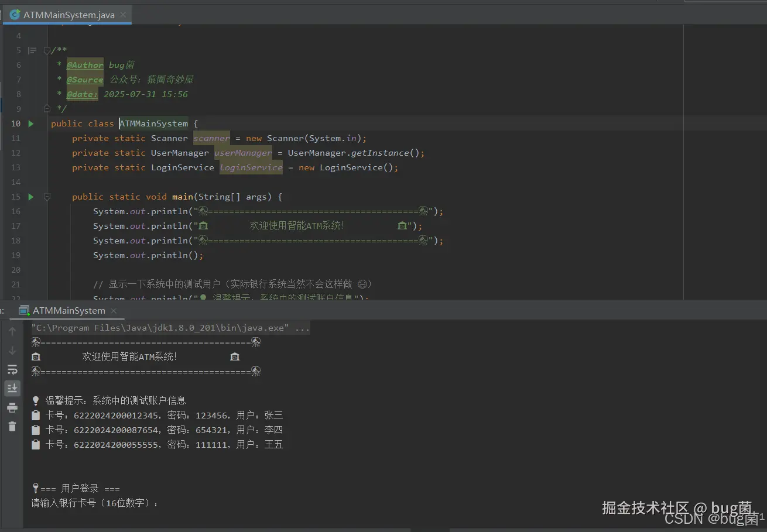Click console card number 6222024200087654 for 李四
Image resolution: width=767 pixels, height=532 pixels.
coord(116,430)
